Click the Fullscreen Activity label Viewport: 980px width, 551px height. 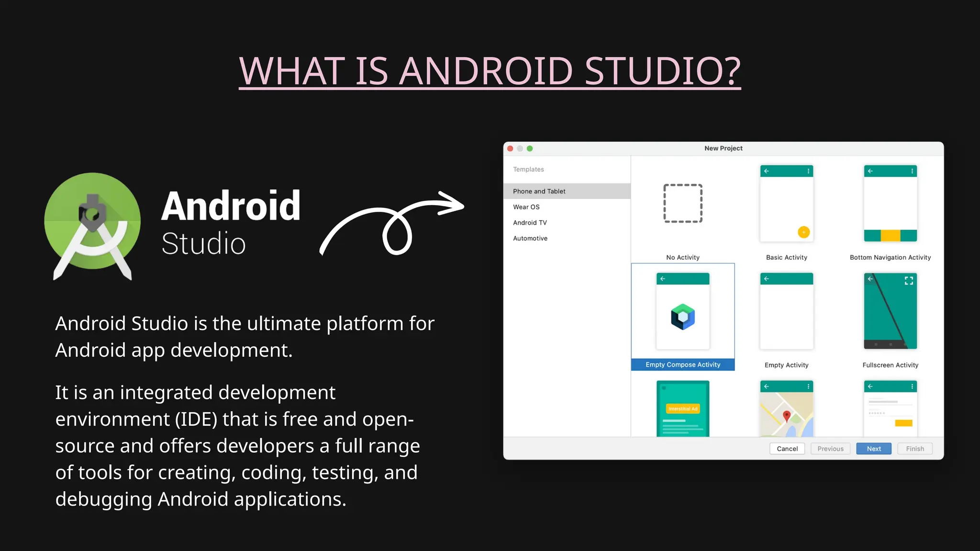coord(891,365)
